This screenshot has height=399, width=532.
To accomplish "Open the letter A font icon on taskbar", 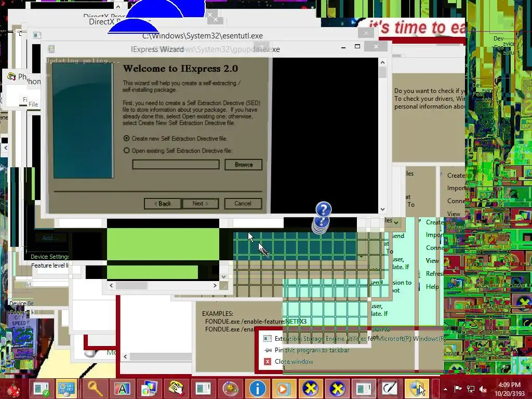I will coord(122,389).
